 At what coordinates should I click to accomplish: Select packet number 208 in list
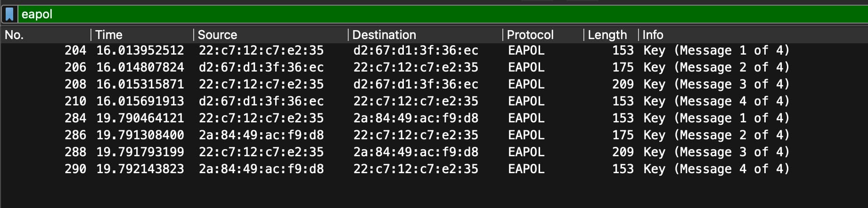point(75,84)
